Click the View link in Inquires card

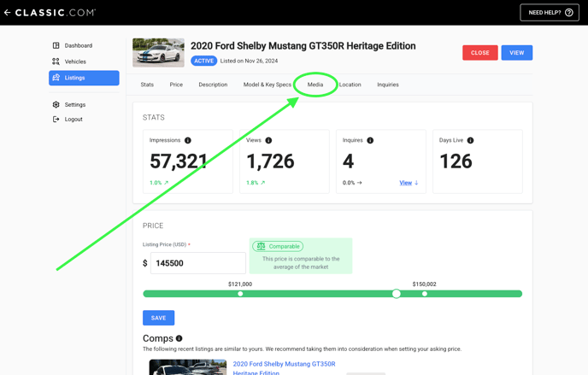(405, 183)
